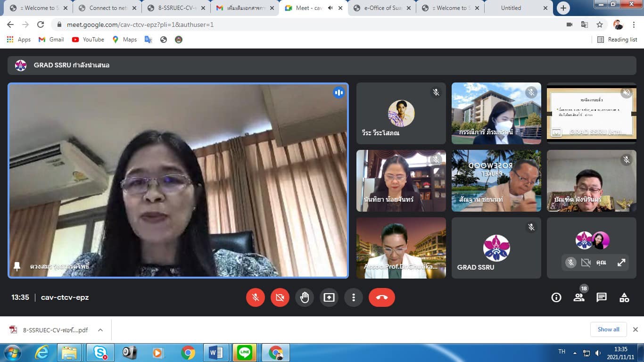Click the address bar URL field
This screenshot has width=644, height=362.
click(283, 25)
